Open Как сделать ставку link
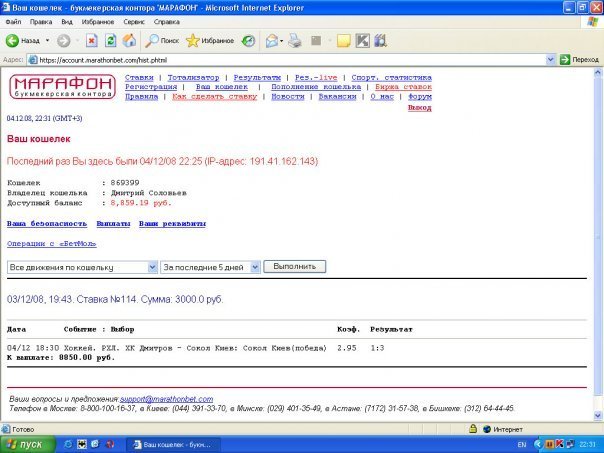Viewport: 604px width, 453px height. [x=215, y=97]
